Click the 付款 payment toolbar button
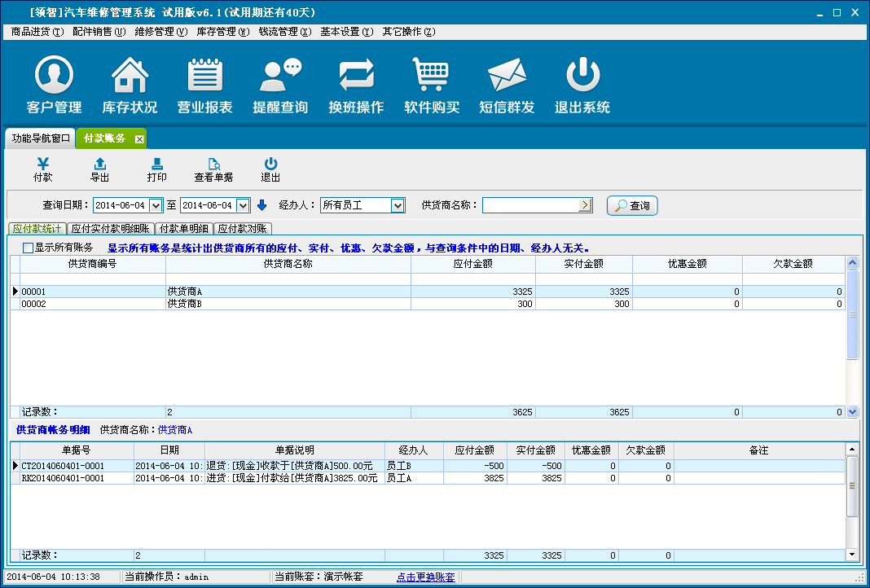This screenshot has height=588, width=870. point(42,169)
